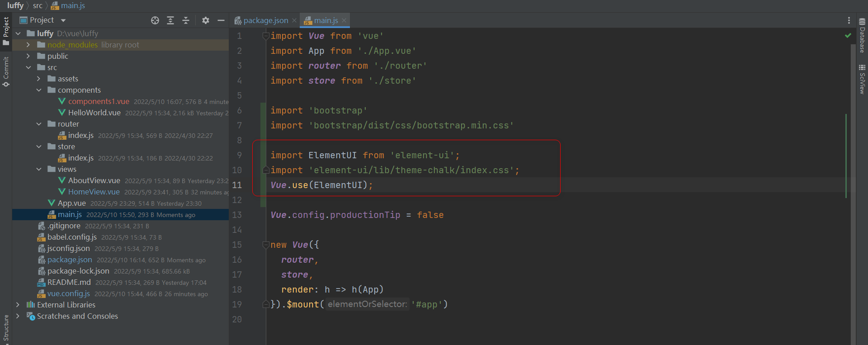Open the Structure tool window
Screen dimensions: 868x345
point(6,328)
